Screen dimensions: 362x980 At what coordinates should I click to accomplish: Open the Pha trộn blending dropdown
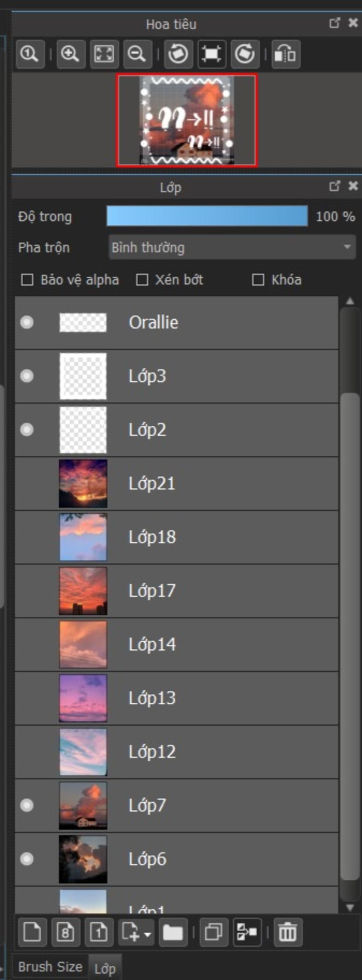(x=232, y=247)
